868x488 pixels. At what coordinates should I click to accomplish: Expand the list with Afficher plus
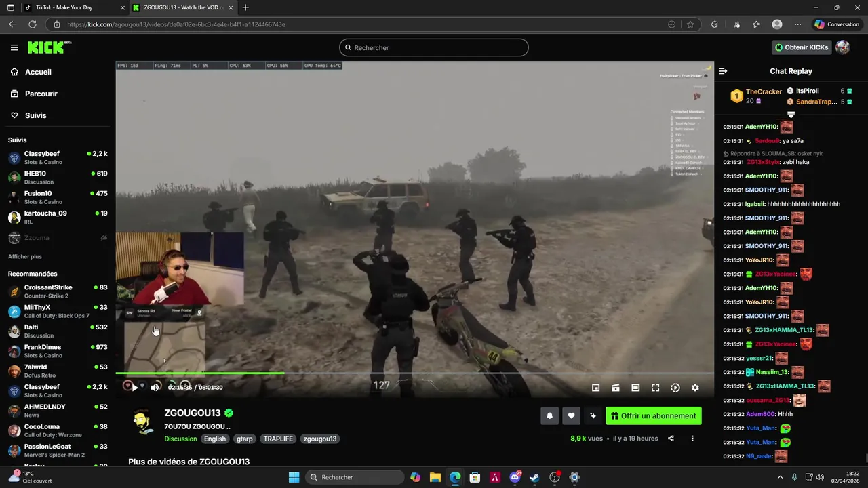click(25, 257)
